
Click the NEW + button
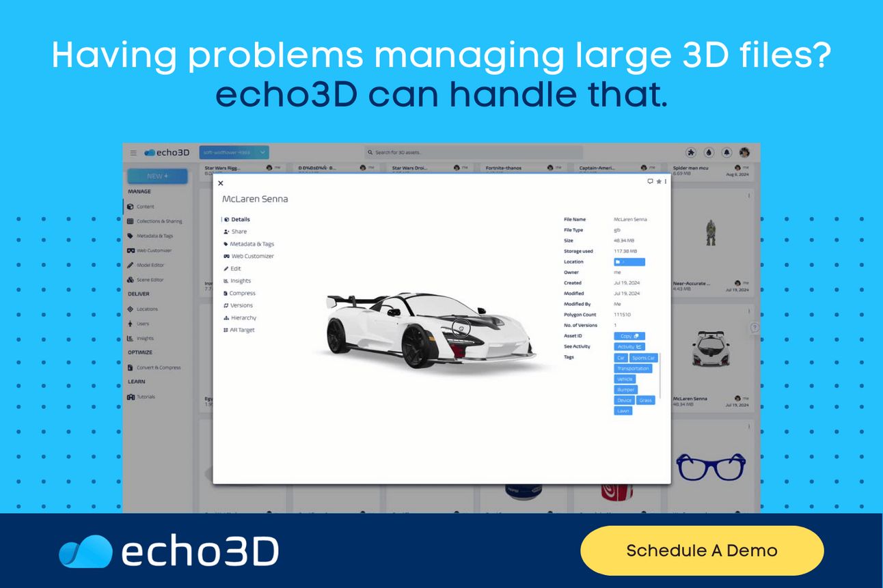(157, 176)
